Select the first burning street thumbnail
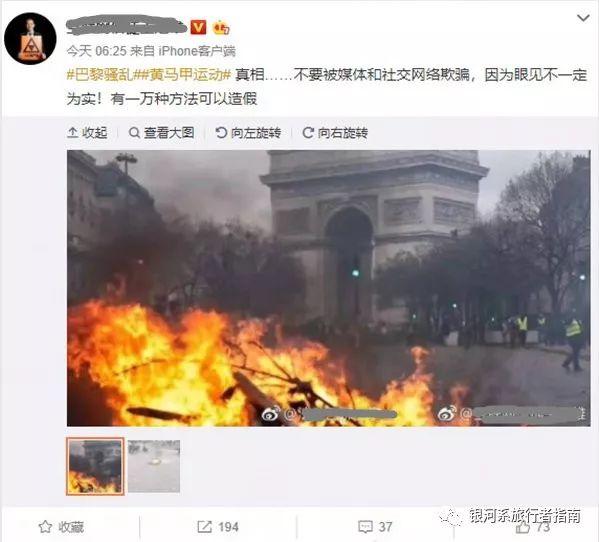The width and height of the screenshot is (599, 542). coord(95,466)
